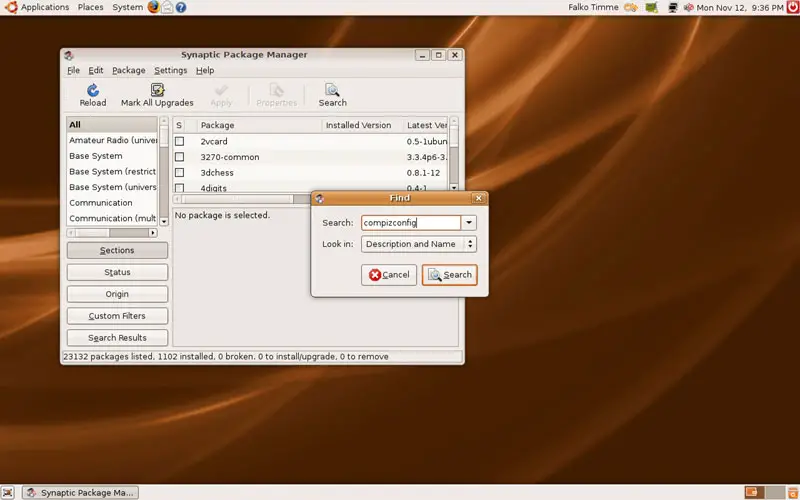Select the All section
This screenshot has height=500, width=800.
coord(112,124)
